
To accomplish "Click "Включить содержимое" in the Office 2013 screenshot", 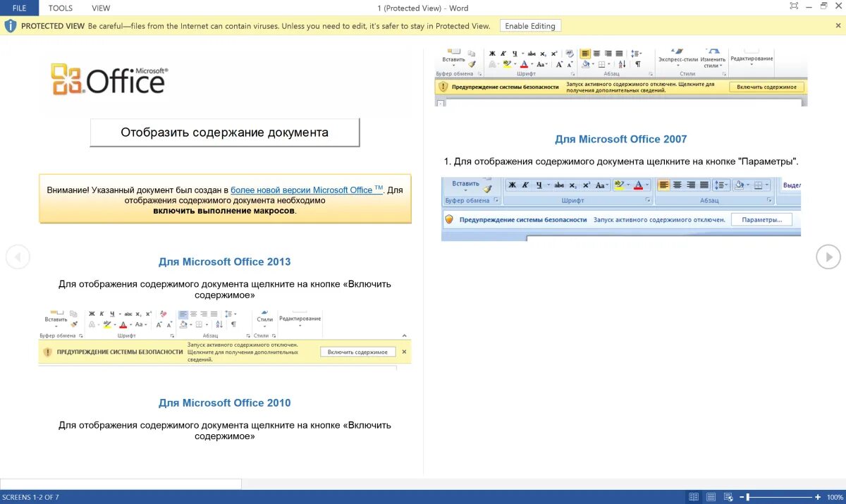I will (357, 352).
